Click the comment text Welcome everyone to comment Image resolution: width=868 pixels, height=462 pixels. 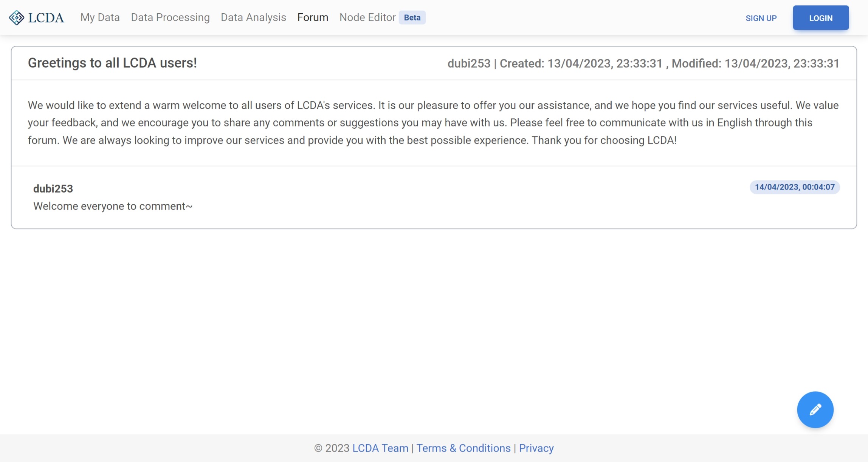(x=113, y=206)
